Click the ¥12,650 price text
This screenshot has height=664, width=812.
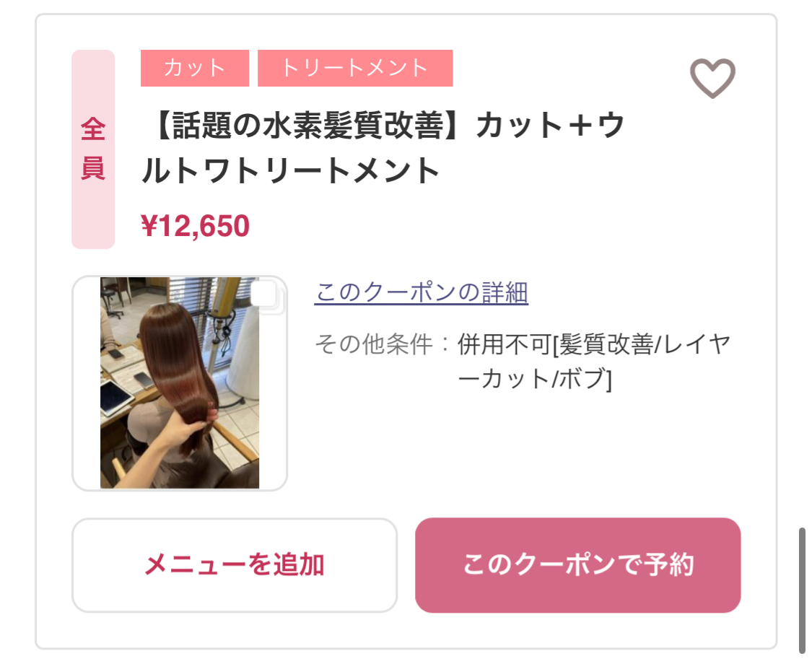[x=196, y=227]
